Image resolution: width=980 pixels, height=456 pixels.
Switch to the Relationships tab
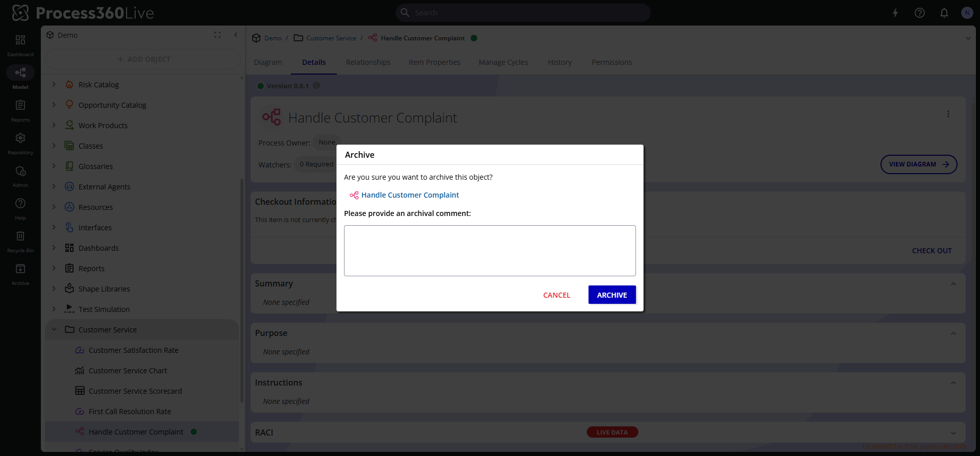pos(368,62)
